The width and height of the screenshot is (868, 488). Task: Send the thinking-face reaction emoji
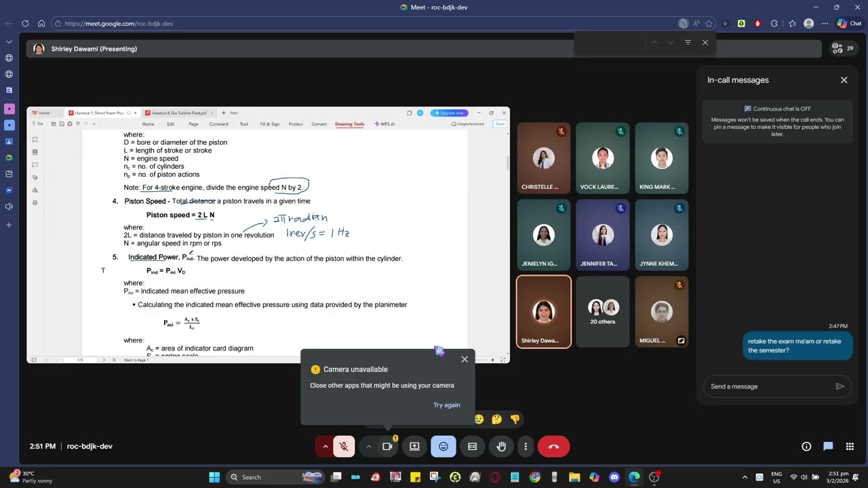click(x=497, y=420)
